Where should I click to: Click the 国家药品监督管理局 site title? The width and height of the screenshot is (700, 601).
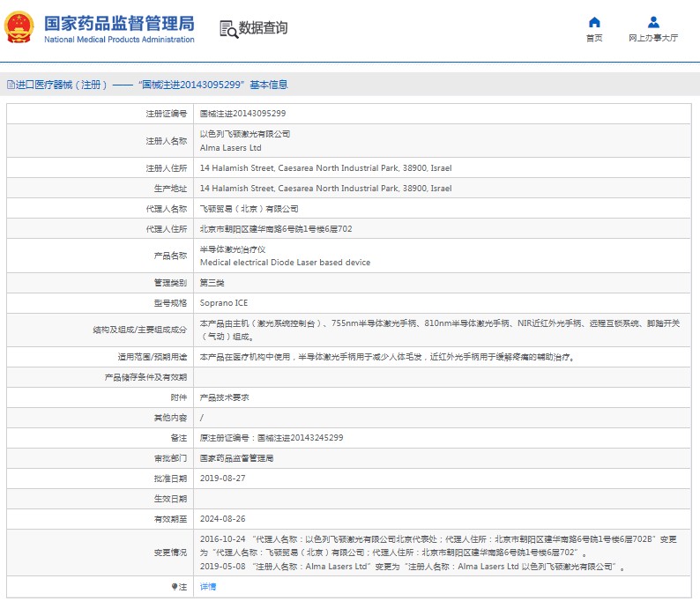coord(119,24)
